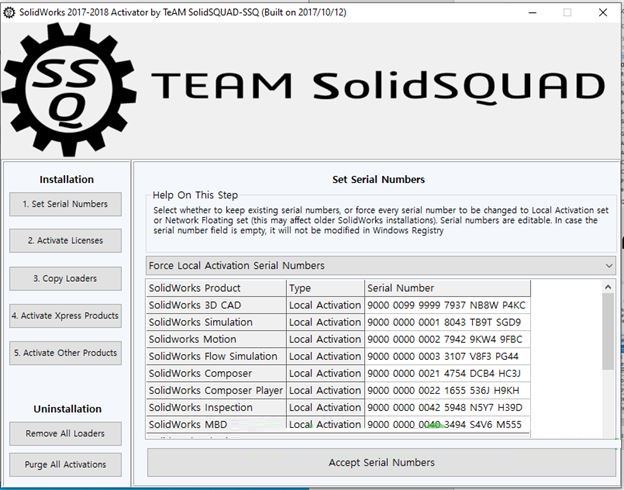Open step 1 Set Serial Numbers
This screenshot has width=624, height=490.
[65, 204]
